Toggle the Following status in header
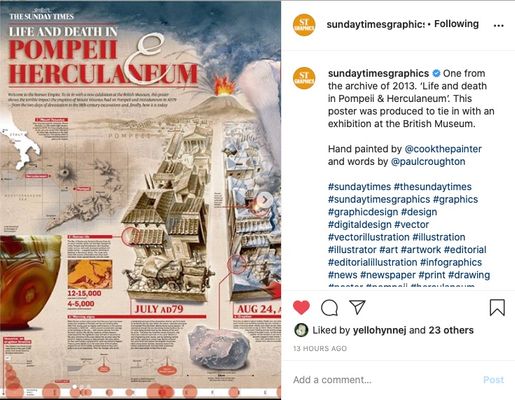The height and width of the screenshot is (400, 515). click(456, 24)
